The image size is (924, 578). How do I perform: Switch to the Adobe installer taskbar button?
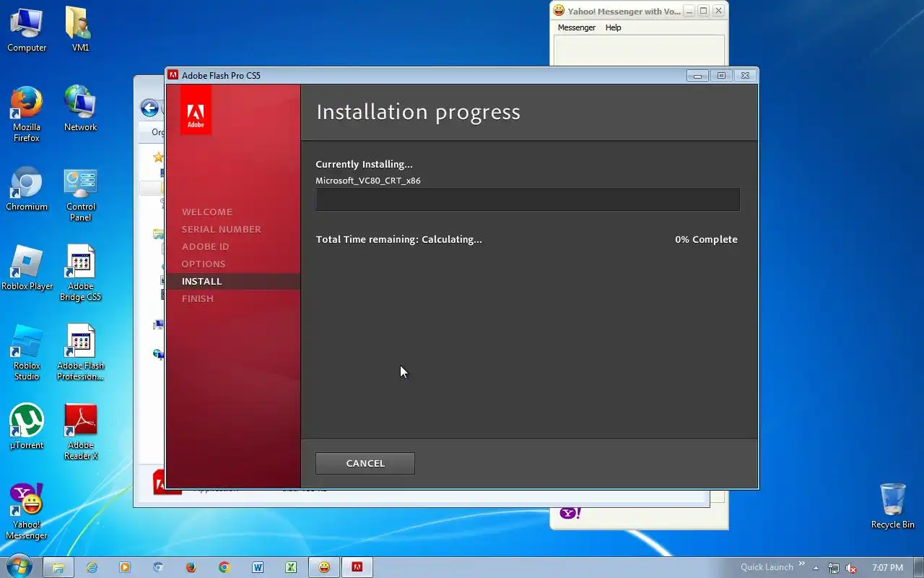tap(357, 568)
